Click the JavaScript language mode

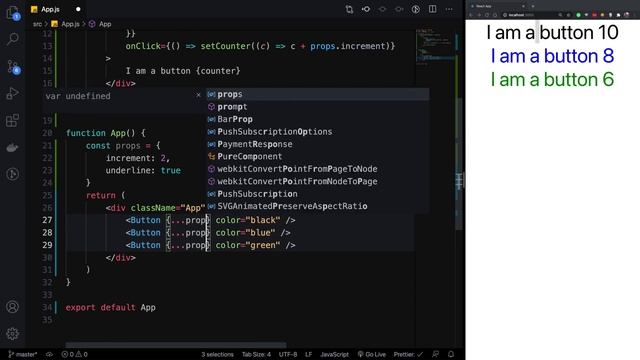point(334,354)
